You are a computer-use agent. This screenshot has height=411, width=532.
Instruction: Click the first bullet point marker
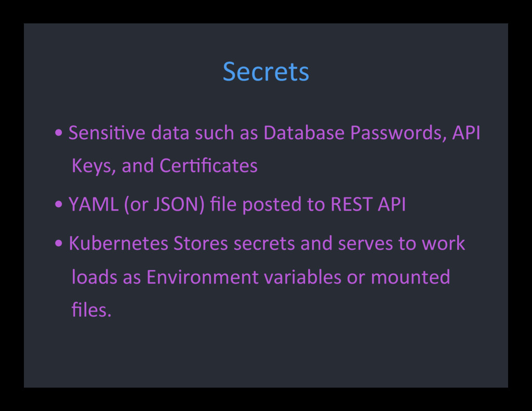coord(58,132)
